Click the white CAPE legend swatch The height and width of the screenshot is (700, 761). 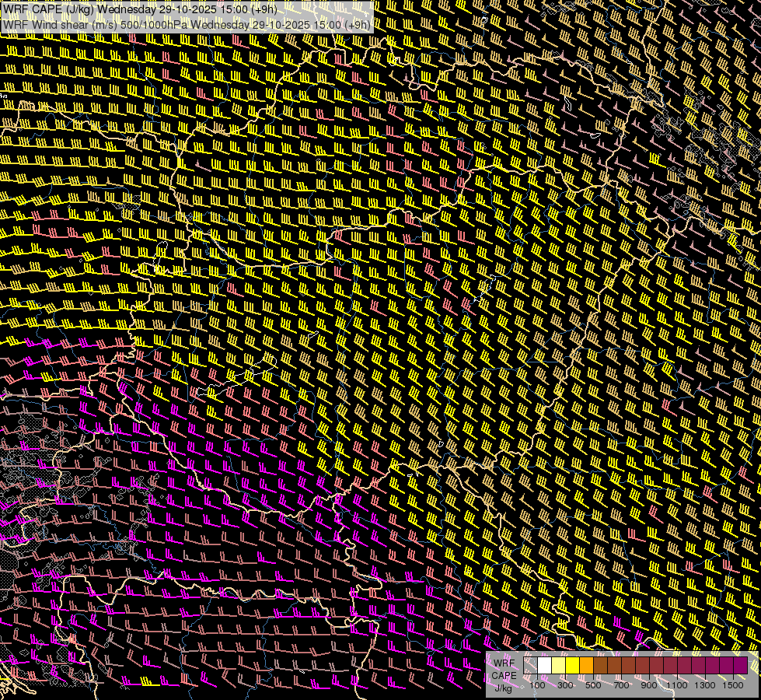pyautogui.click(x=545, y=665)
